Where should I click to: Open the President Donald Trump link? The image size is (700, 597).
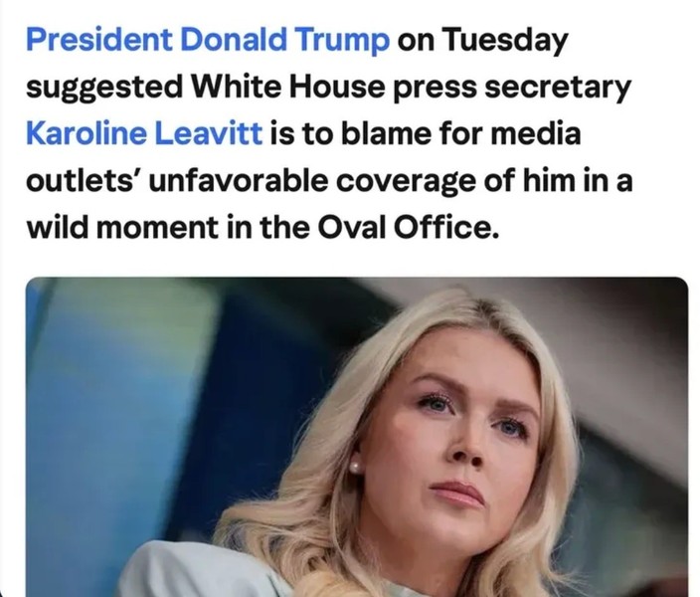208,40
